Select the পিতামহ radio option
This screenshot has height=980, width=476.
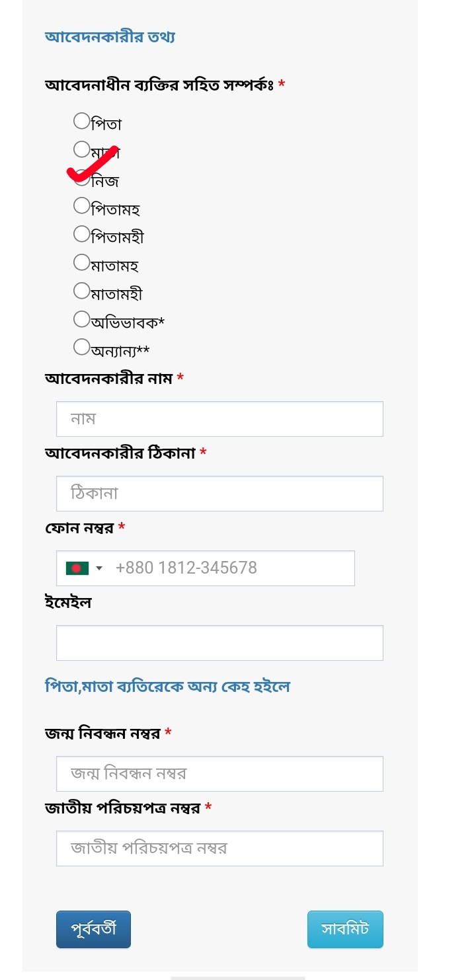[81, 206]
